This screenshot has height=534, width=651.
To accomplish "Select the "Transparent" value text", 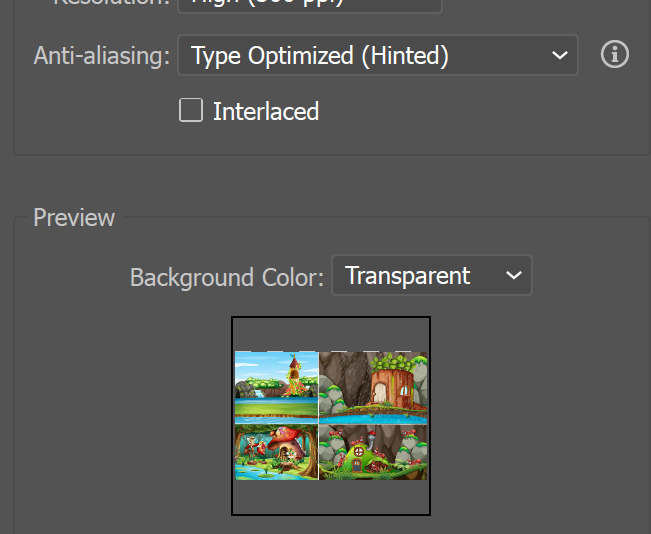I will (x=408, y=276).
